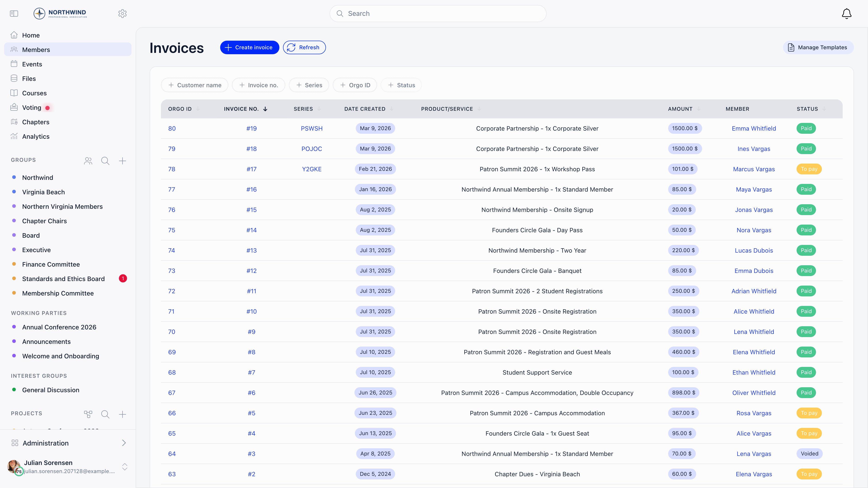This screenshot has width=868, height=488.
Task: Open series Y2GKE link
Action: 312,169
